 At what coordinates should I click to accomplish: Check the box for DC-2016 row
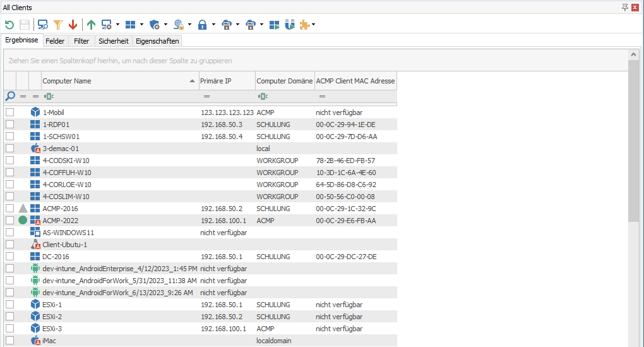9,257
